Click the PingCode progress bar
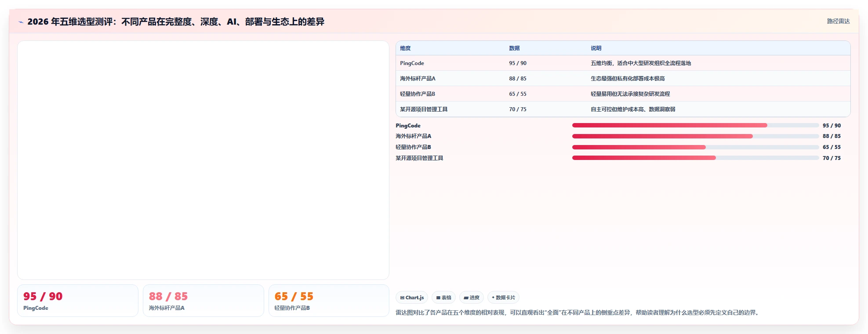 pos(695,125)
